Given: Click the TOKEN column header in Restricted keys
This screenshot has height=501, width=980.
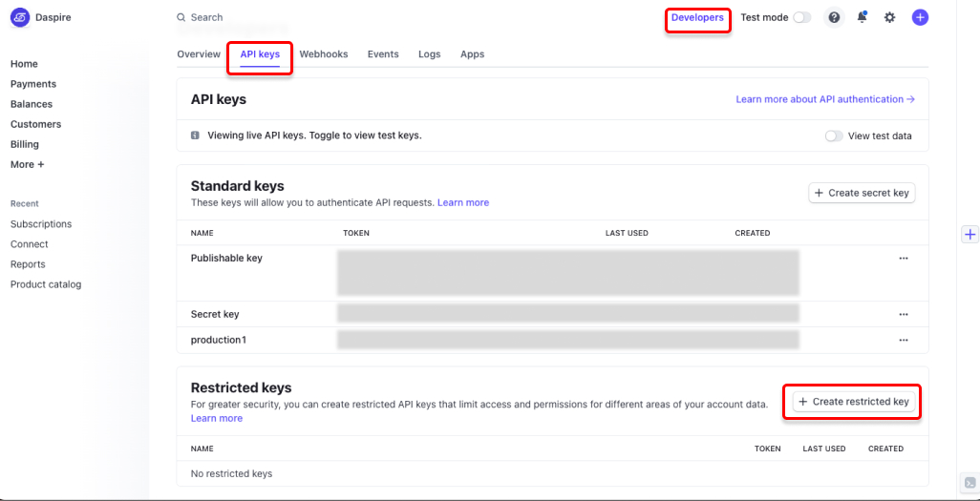Looking at the screenshot, I should [x=768, y=449].
